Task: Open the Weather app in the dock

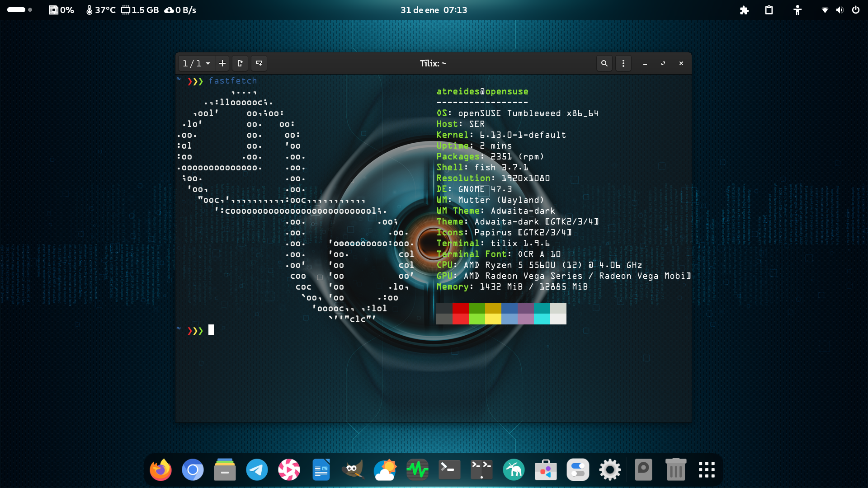Action: point(385,470)
